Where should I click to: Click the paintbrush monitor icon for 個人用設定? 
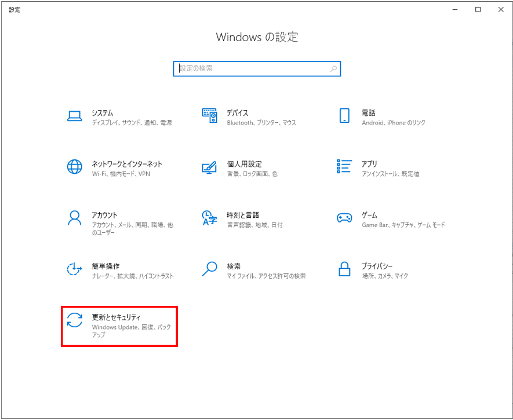[x=209, y=167]
